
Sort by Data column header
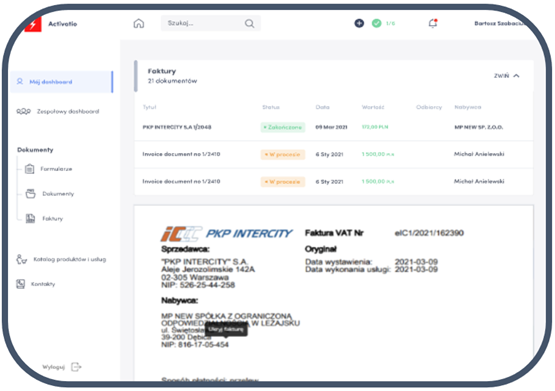click(322, 107)
